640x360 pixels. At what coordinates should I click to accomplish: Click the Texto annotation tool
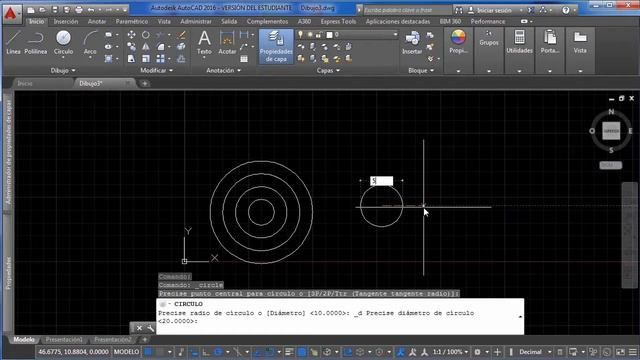tap(204, 43)
